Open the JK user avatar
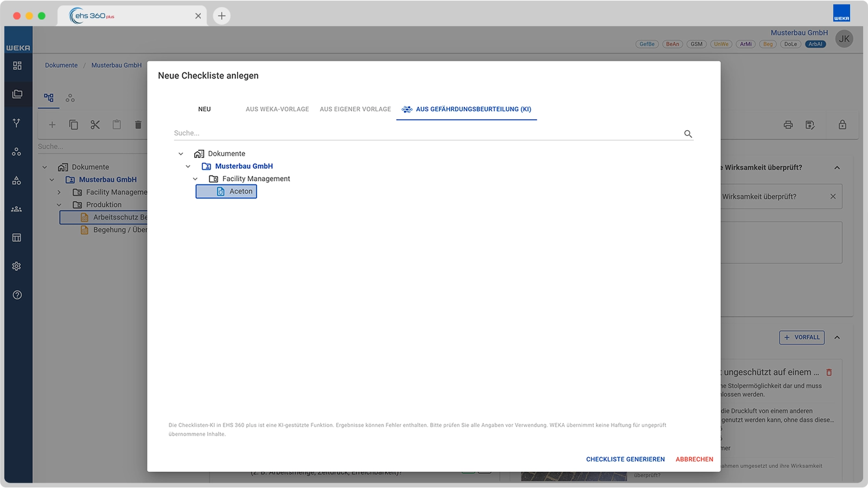Screen dimensions: 868x488 pyautogui.click(x=844, y=38)
